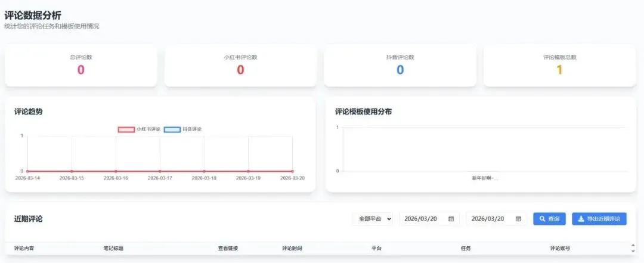Screen dimensions: 644x263
Task: Click the 评论趋势 chart title
Action: pyautogui.click(x=29, y=112)
